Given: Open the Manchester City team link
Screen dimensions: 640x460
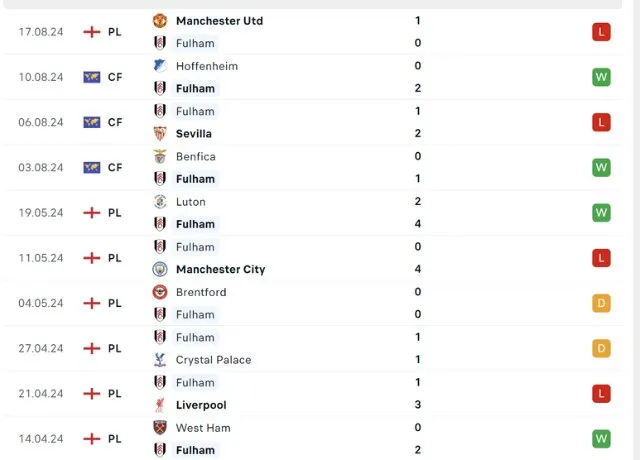Looking at the screenshot, I should pos(220,270).
